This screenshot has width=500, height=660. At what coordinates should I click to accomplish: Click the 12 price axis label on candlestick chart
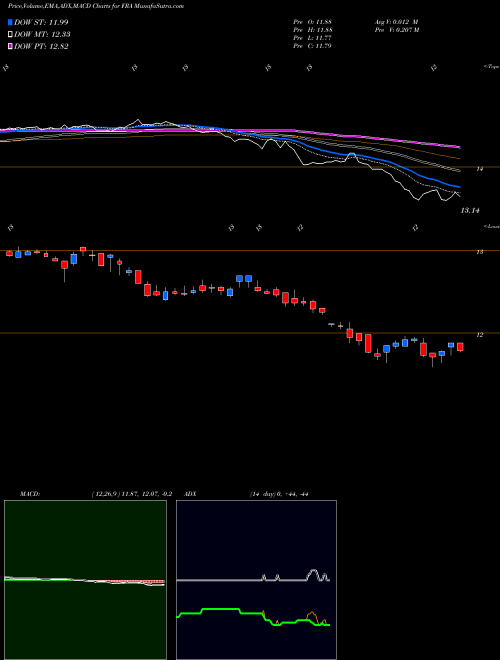click(x=479, y=335)
